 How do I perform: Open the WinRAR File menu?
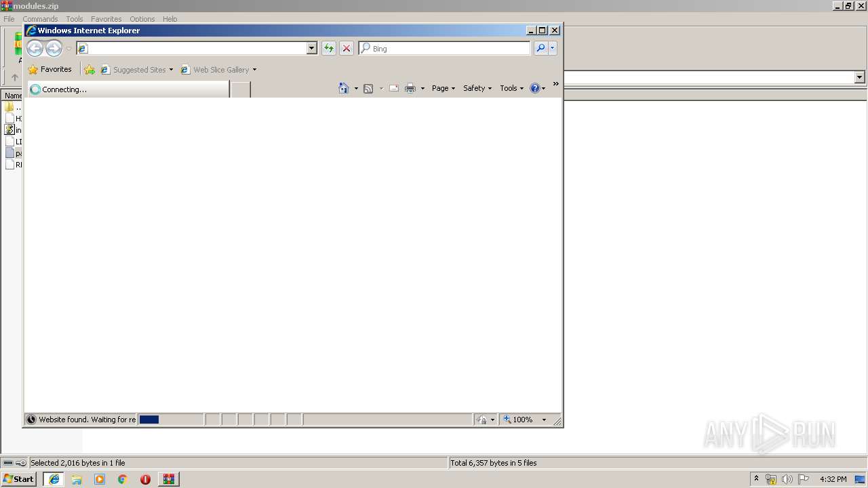9,19
